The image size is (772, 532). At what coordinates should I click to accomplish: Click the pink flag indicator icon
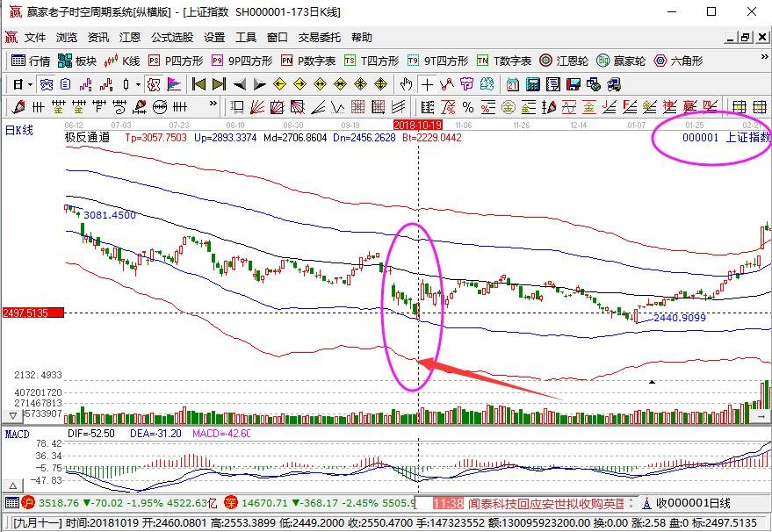(x=174, y=84)
